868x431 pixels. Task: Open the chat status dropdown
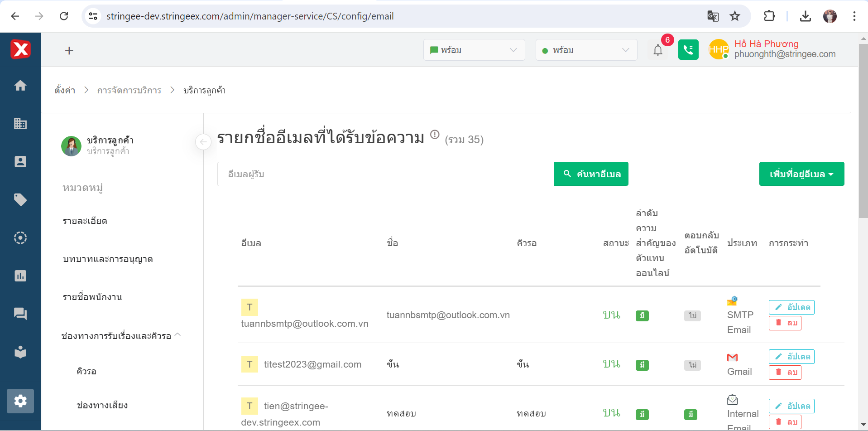tap(474, 50)
